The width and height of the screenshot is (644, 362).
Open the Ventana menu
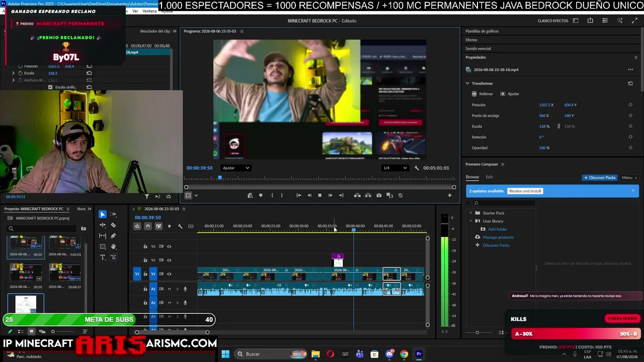point(149,11)
